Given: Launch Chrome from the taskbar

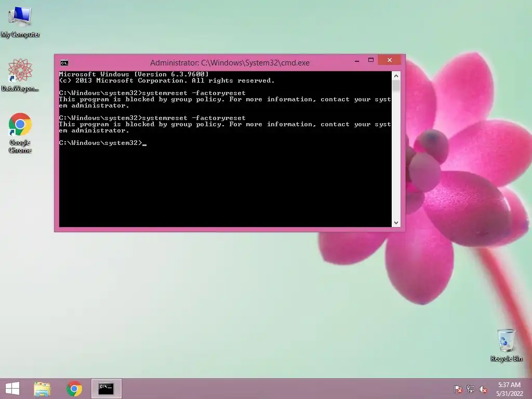Looking at the screenshot, I should [74, 389].
